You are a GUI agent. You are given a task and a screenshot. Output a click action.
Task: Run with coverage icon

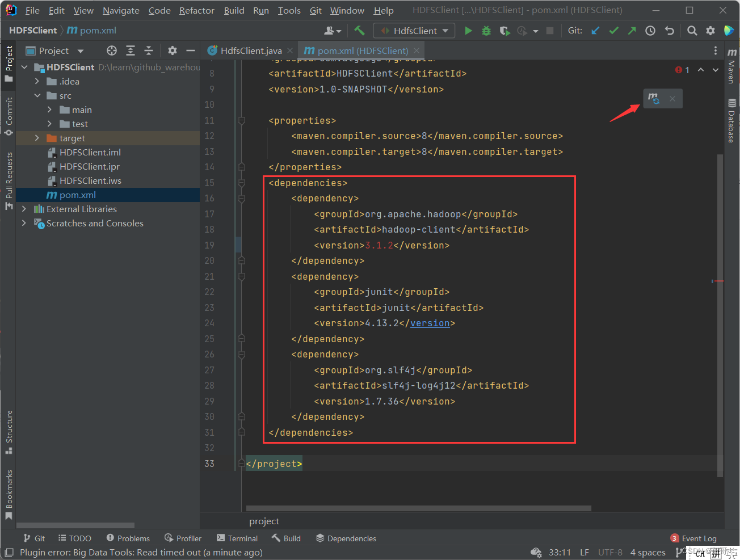pos(504,31)
